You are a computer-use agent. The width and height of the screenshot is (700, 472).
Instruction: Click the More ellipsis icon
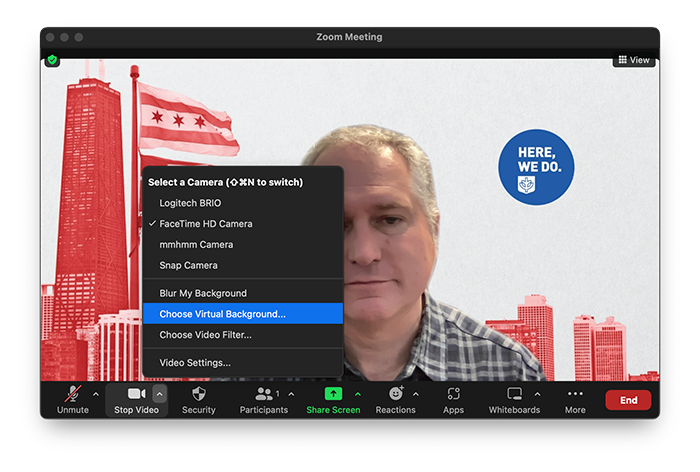[x=575, y=394]
